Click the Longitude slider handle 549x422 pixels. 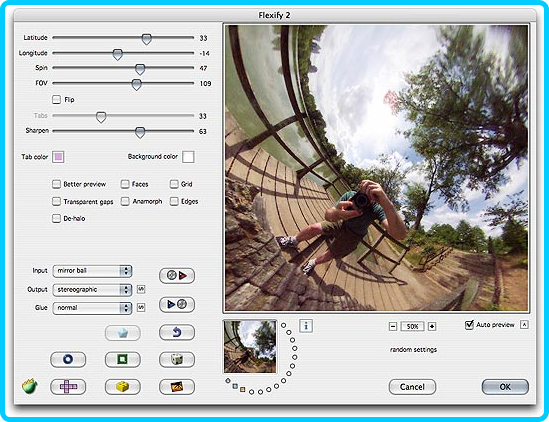[x=118, y=54]
